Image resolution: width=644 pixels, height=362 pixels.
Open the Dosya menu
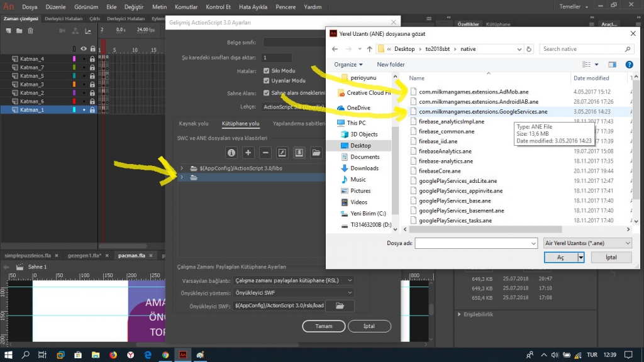(x=30, y=7)
